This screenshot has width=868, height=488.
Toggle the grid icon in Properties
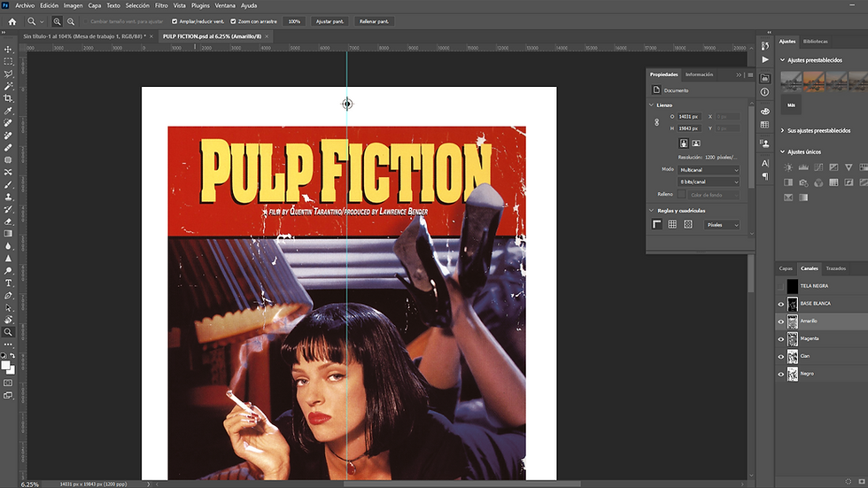pos(672,224)
